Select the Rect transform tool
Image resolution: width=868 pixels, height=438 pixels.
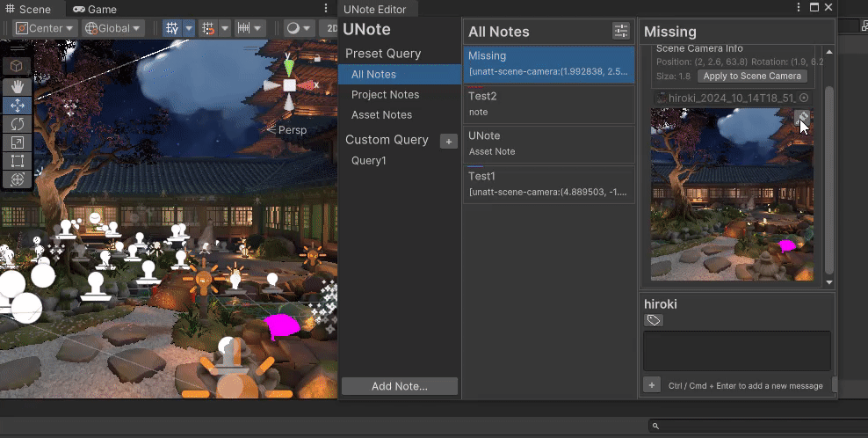(18, 161)
